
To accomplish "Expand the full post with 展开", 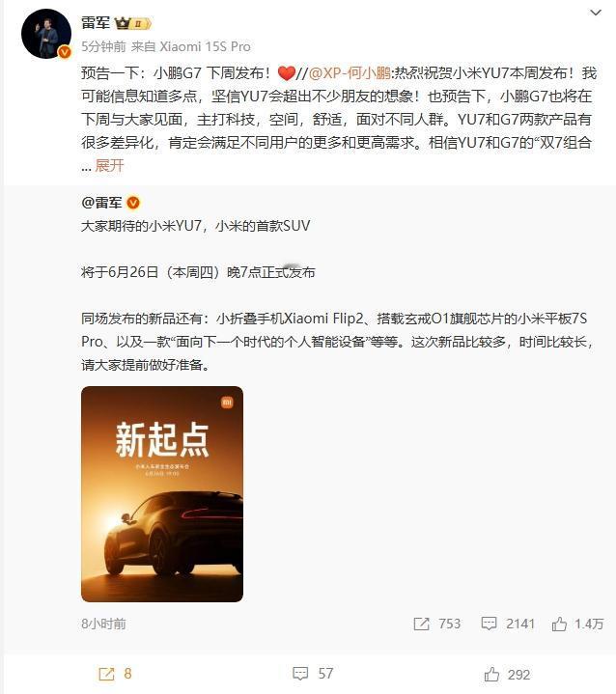I will (x=109, y=165).
